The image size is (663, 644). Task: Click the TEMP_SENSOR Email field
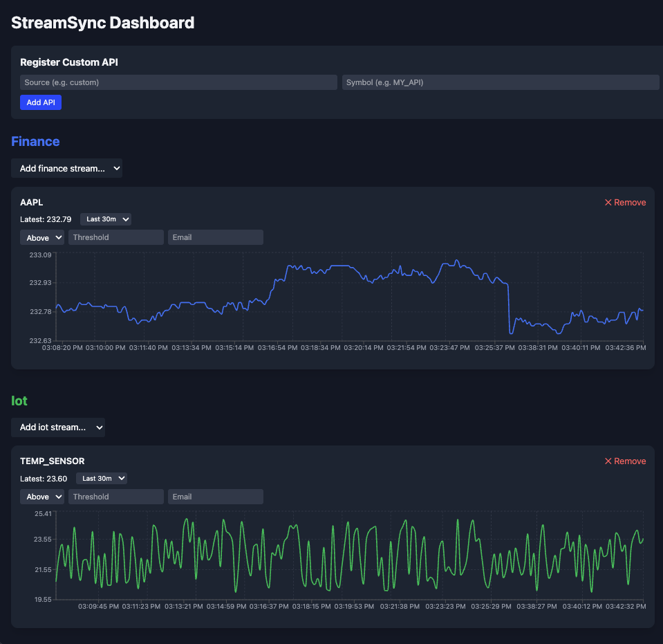(x=216, y=497)
